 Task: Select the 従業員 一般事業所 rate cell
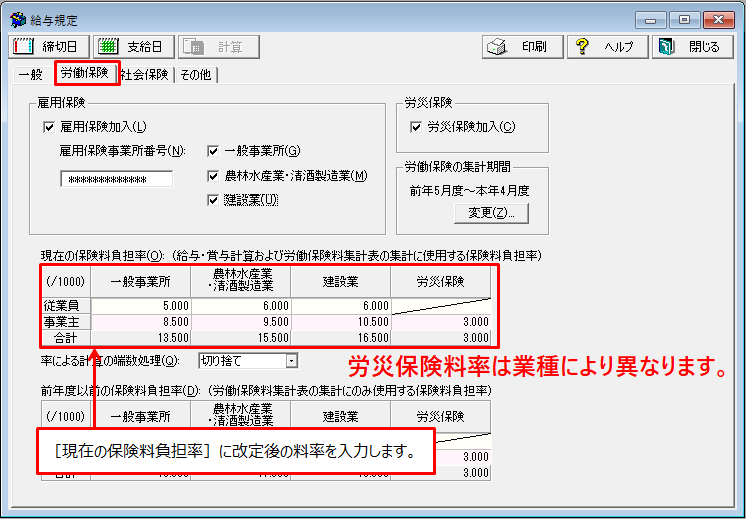pyautogui.click(x=140, y=306)
